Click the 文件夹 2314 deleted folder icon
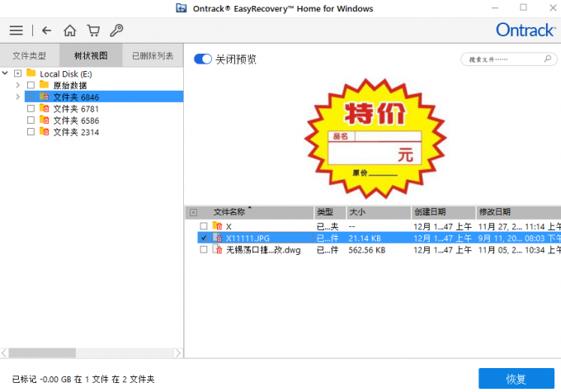This screenshot has width=561, height=392. pyautogui.click(x=45, y=131)
